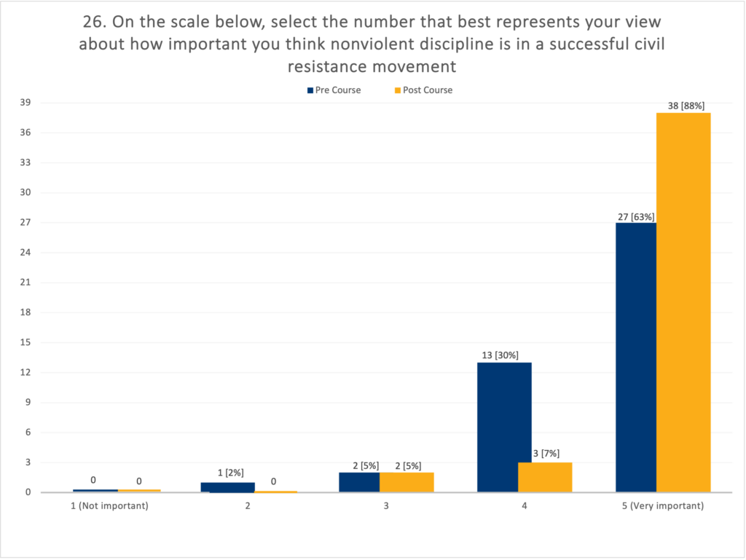
Task: Select the '1 (Not important)' axis label
Action: (109, 506)
